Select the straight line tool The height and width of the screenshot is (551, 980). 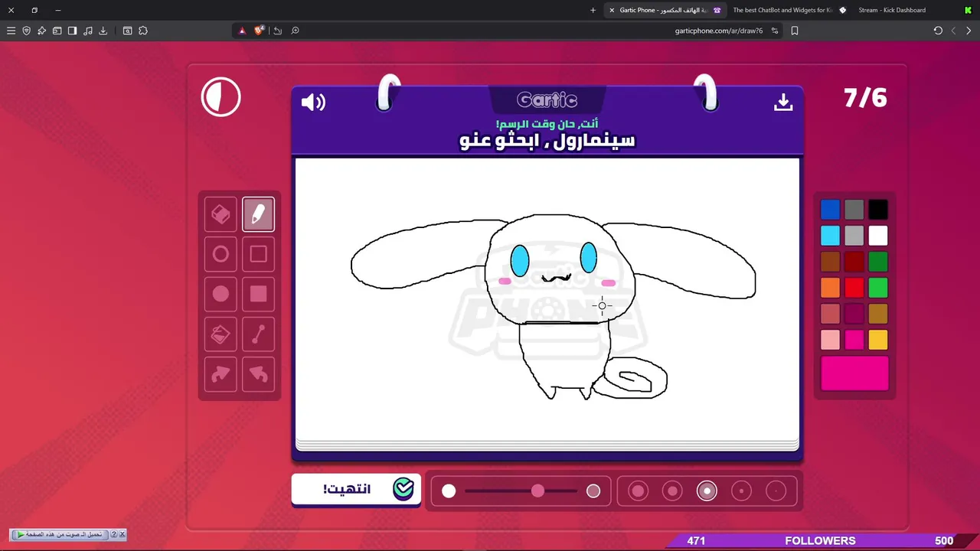click(258, 334)
